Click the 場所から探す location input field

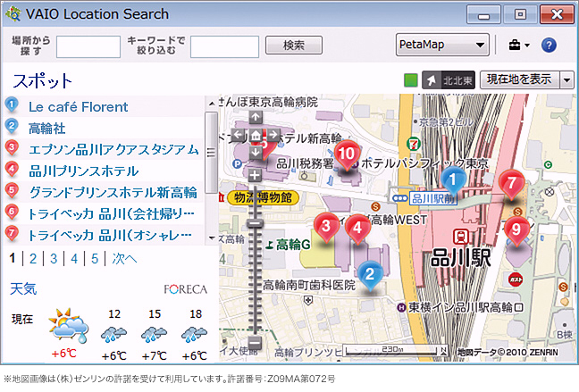(x=88, y=46)
